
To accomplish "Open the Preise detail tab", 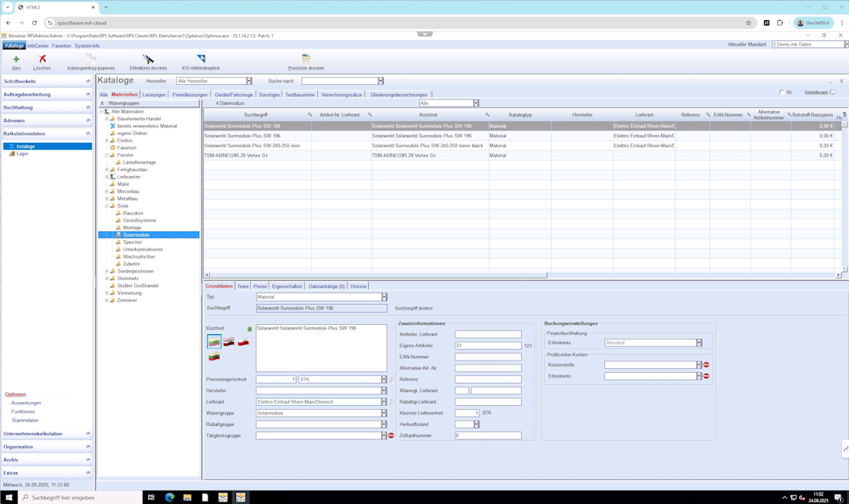I will coord(260,286).
